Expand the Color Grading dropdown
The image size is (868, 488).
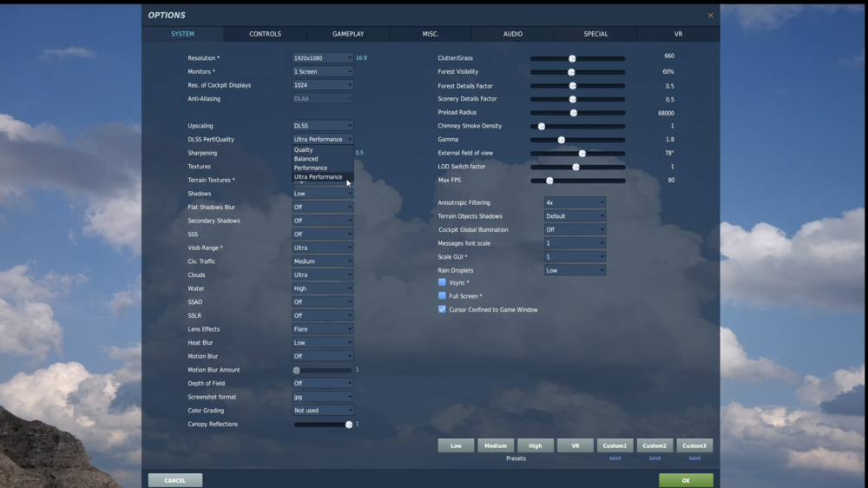pyautogui.click(x=323, y=411)
